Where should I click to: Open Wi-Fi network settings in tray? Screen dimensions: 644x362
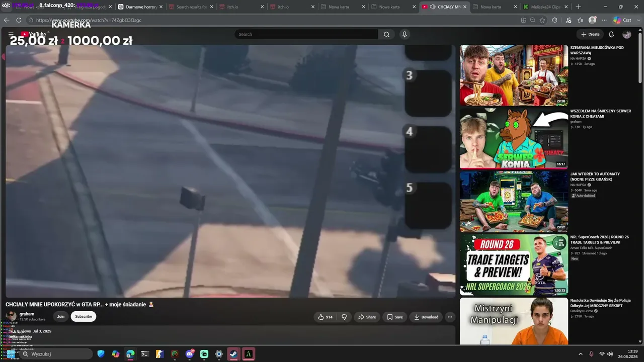(x=602, y=354)
